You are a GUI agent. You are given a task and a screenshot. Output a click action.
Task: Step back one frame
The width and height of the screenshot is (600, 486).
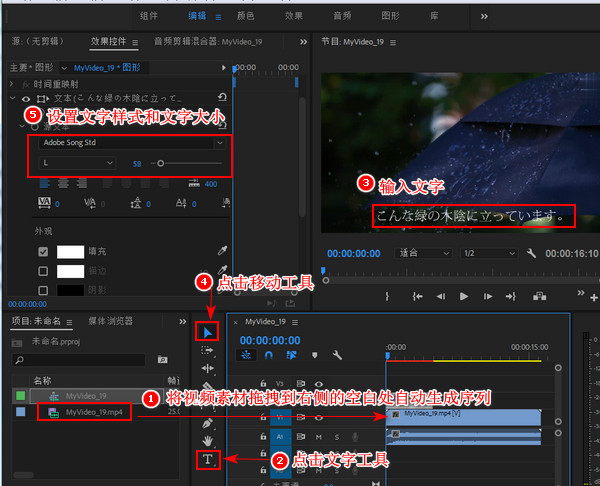coord(441,296)
